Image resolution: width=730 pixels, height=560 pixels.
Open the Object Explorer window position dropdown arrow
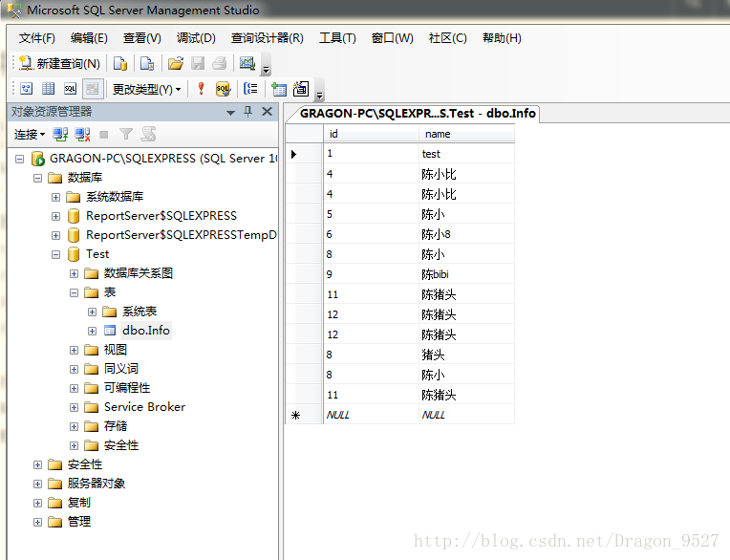(230, 113)
